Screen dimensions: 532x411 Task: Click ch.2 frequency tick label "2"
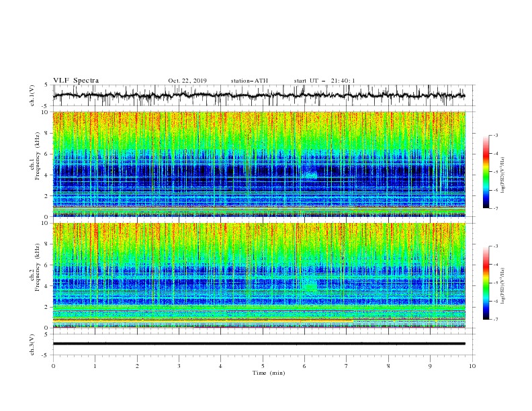pos(46,307)
